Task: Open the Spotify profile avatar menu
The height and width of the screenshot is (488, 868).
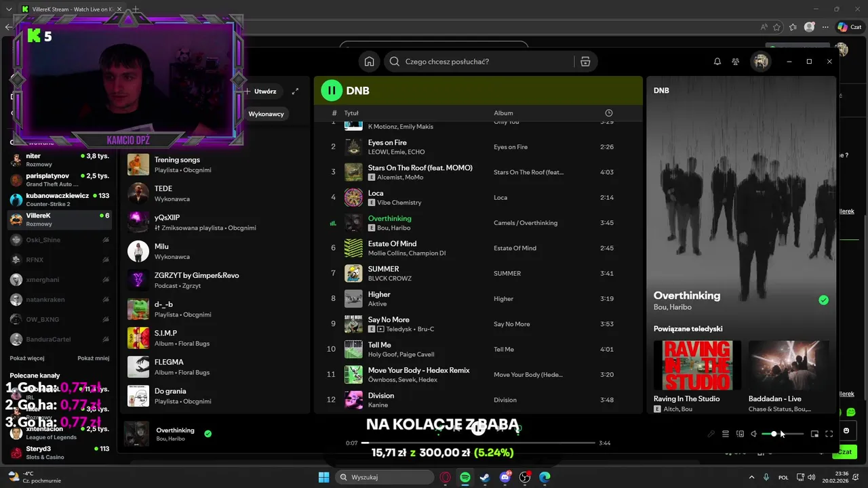Action: tap(761, 62)
